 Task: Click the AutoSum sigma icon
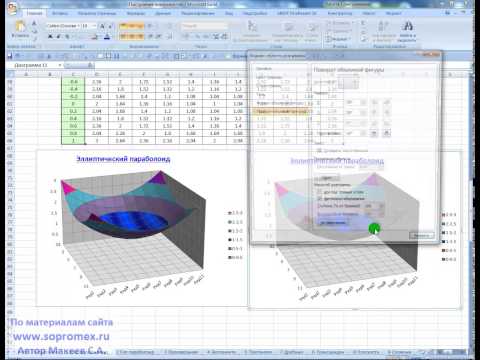pyautogui.click(x=363, y=23)
